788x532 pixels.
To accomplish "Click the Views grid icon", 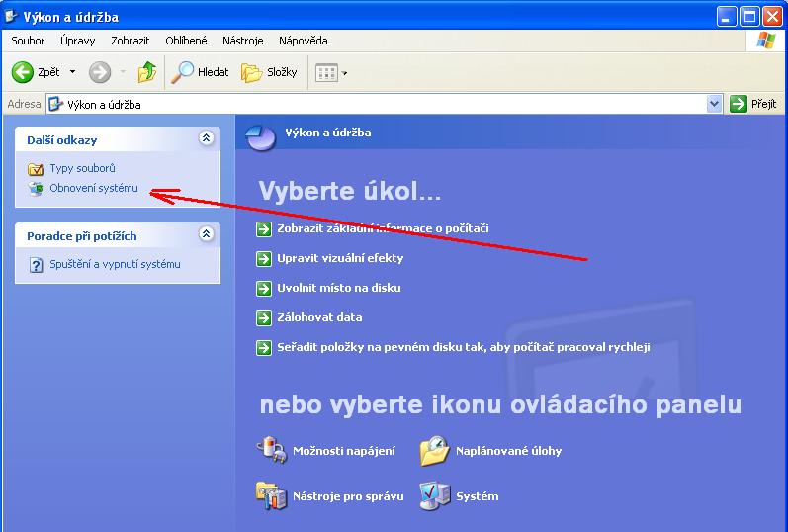I will [326, 73].
